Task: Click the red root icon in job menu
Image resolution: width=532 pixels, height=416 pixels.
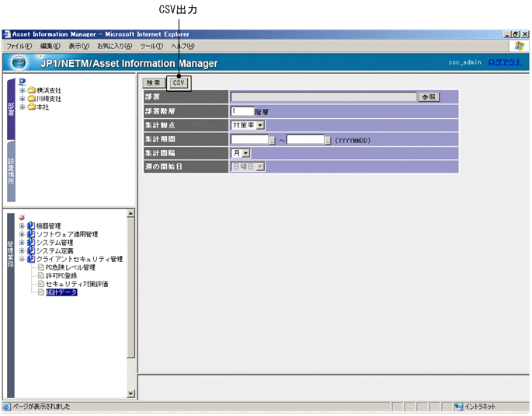Action: point(22,218)
